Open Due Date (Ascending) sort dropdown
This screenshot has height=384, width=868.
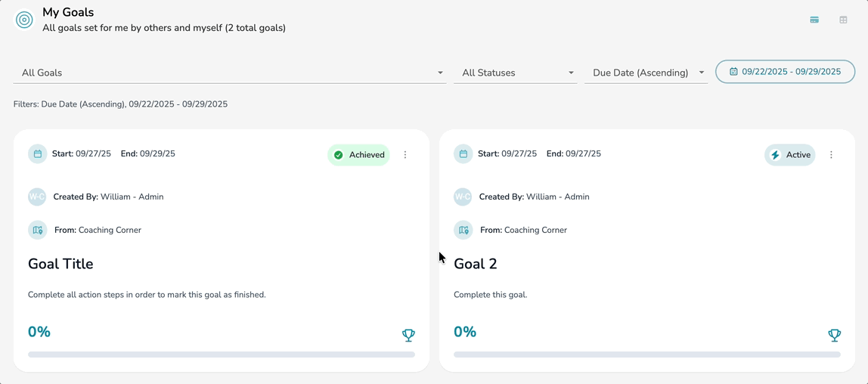point(646,73)
